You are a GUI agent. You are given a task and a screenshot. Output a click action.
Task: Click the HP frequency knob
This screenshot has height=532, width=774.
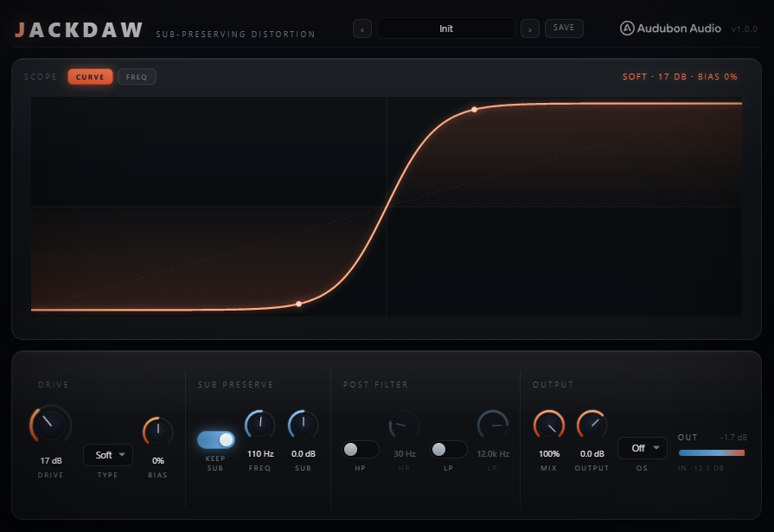404,425
